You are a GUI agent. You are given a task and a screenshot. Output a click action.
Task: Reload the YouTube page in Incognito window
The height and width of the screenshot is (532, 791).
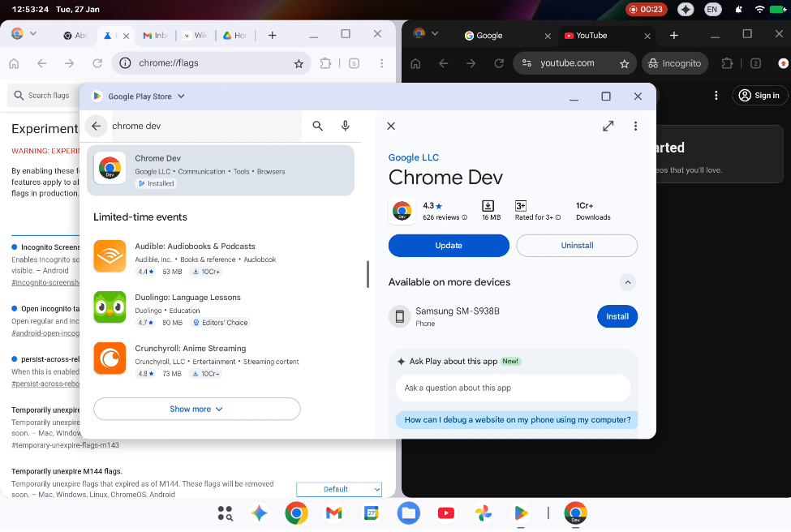point(499,63)
